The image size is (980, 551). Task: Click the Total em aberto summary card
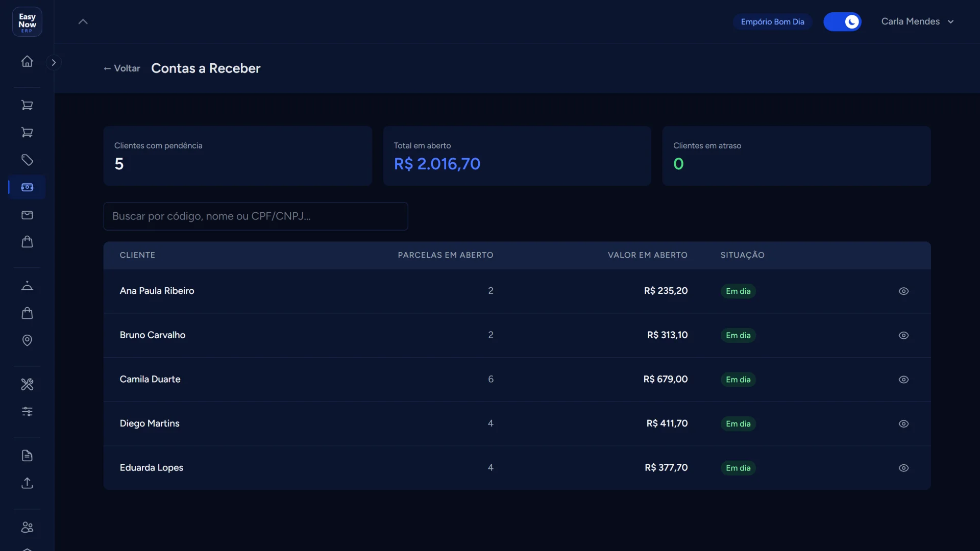(x=517, y=156)
